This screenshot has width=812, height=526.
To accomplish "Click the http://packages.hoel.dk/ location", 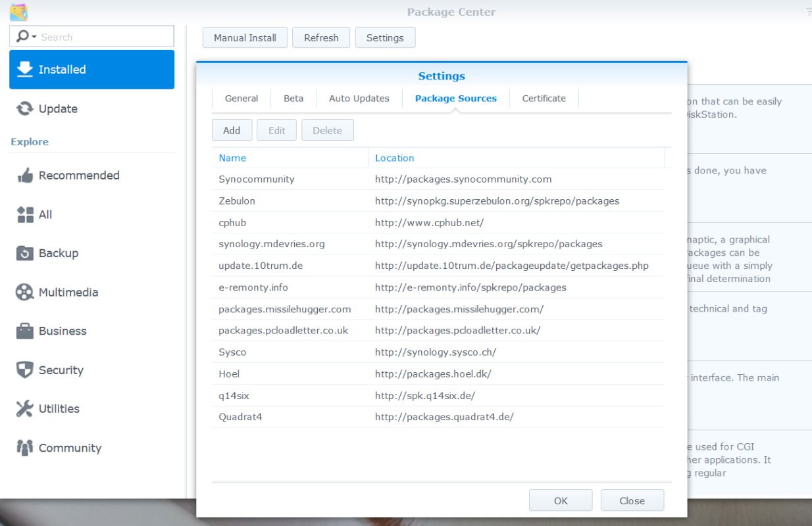I will pyautogui.click(x=433, y=373).
